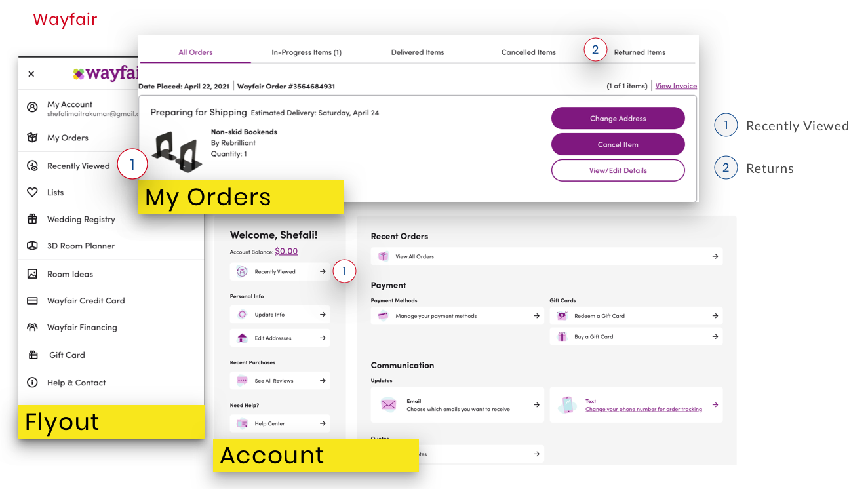This screenshot has height=489, width=868.
Task: Click the My Account person icon in flyout
Action: (32, 107)
